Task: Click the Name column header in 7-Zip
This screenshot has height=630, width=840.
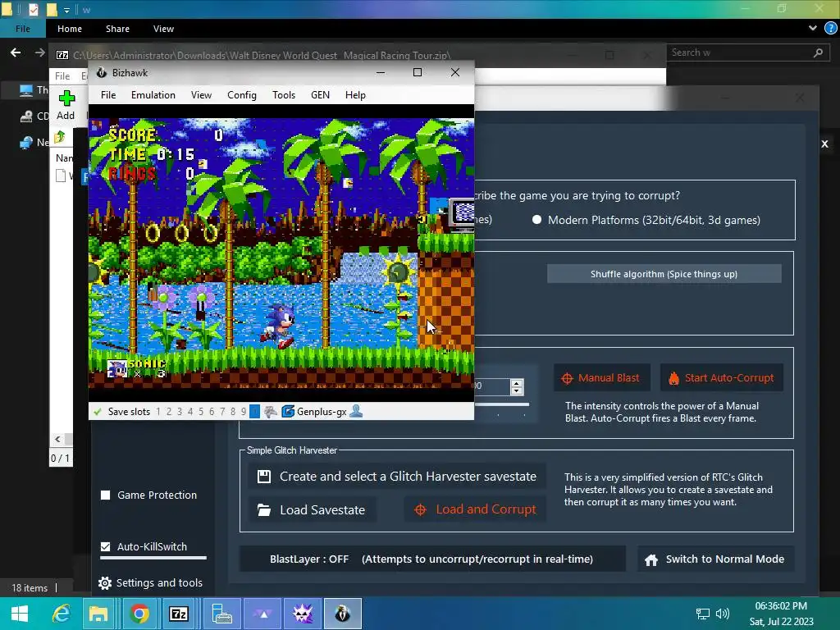Action: coord(64,158)
